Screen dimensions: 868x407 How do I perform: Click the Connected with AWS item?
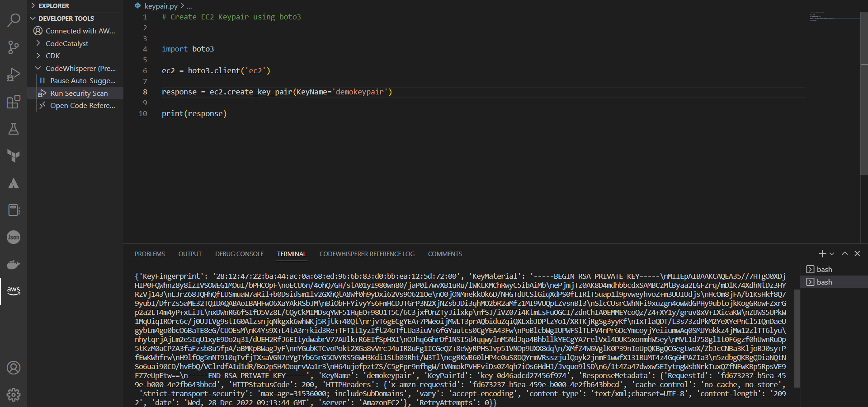point(80,31)
